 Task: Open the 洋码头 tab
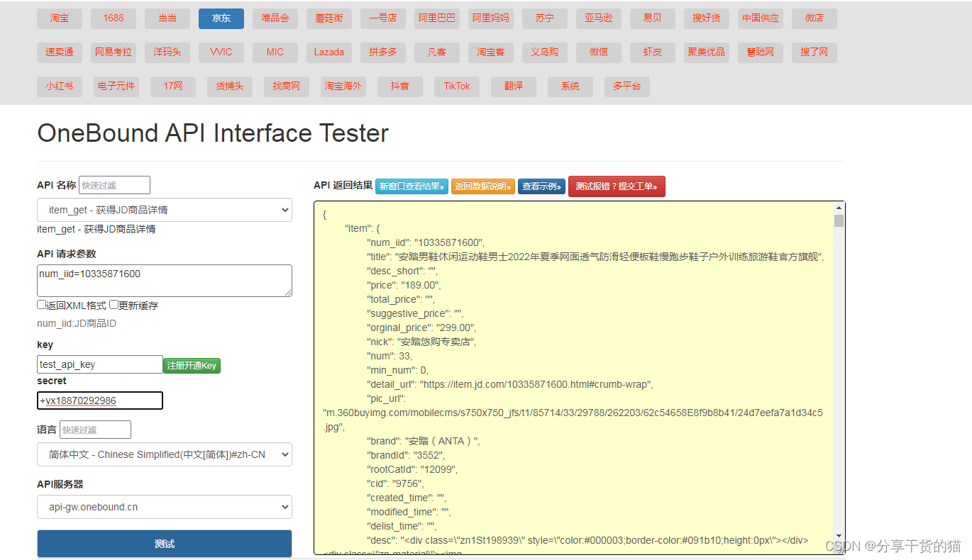point(167,52)
